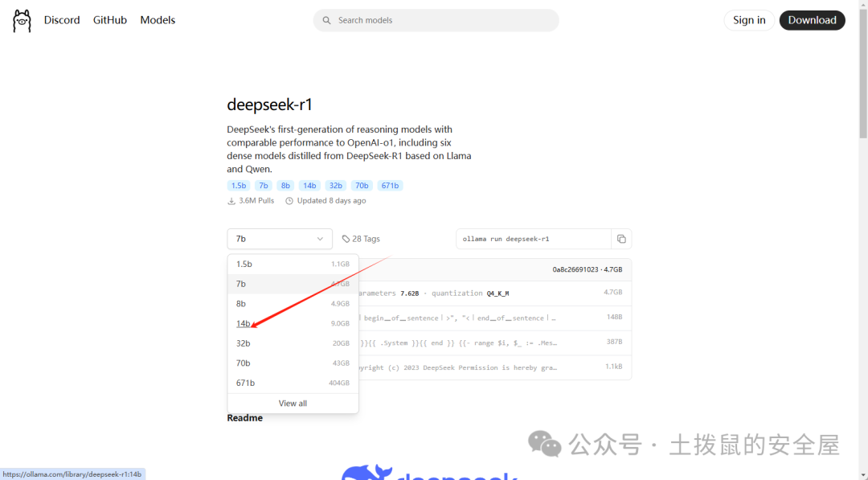Click the 3.6M Pulls download icon
The height and width of the screenshot is (480, 868).
click(x=231, y=201)
